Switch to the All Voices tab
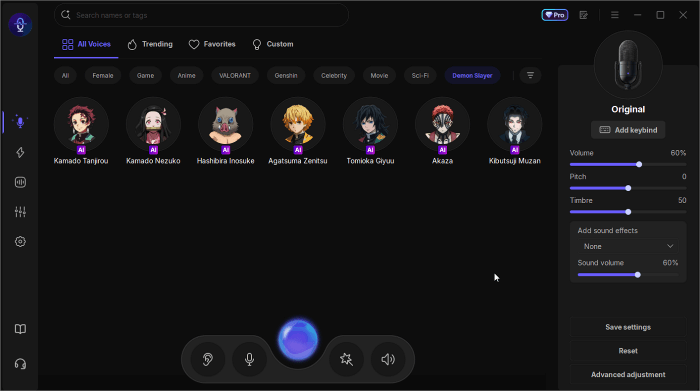This screenshot has width=700, height=391. tap(86, 44)
